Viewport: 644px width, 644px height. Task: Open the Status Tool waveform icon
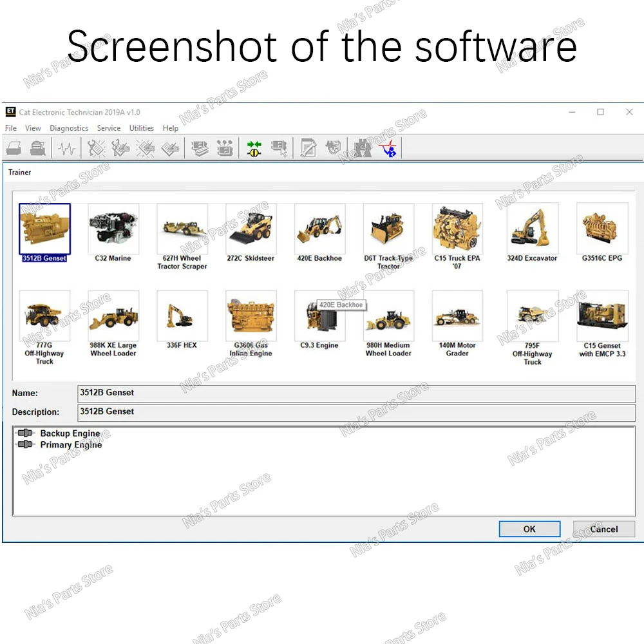click(66, 148)
